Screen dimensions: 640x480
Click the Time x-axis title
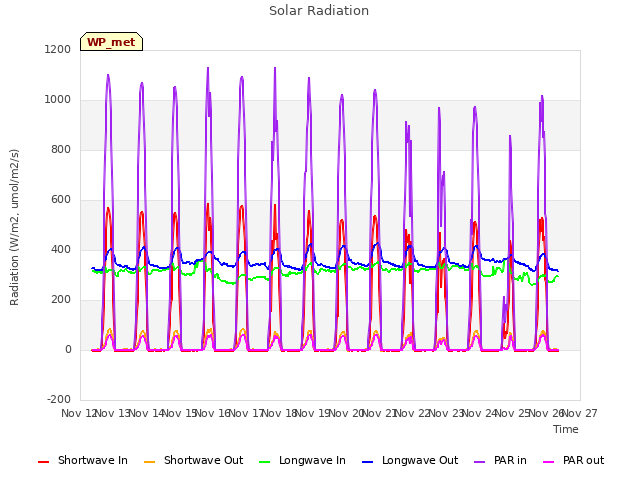pyautogui.click(x=566, y=429)
